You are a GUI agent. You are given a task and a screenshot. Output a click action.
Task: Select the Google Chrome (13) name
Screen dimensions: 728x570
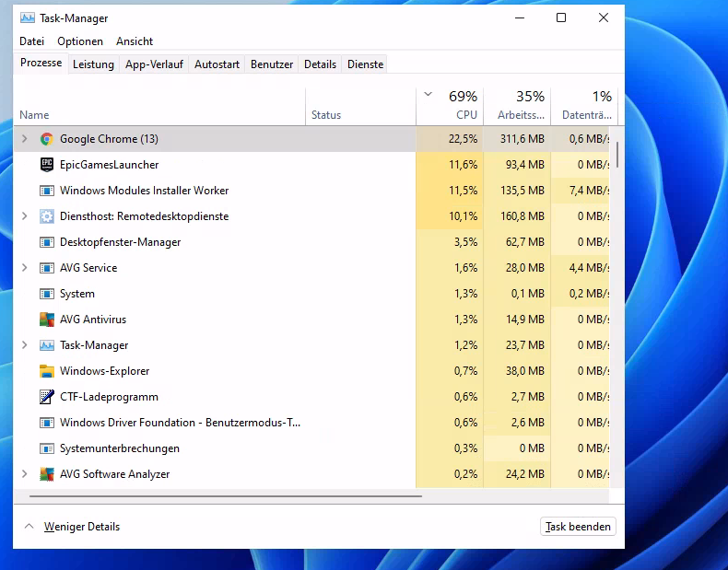[x=109, y=139]
